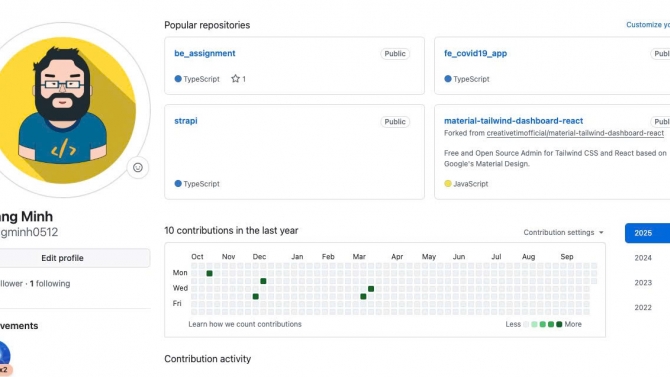Click the TypeScript language dot on be_assignment
This screenshot has width=670, height=377.
(178, 79)
